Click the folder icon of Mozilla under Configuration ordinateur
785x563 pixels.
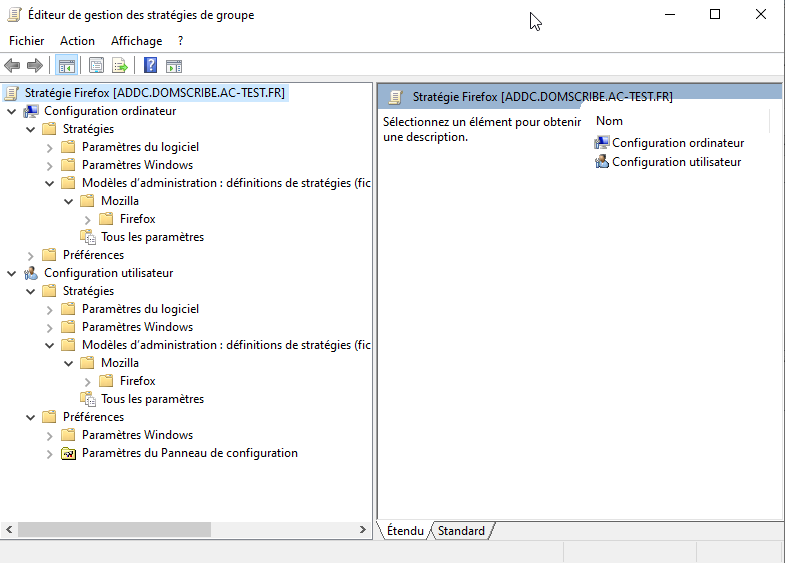(87, 201)
